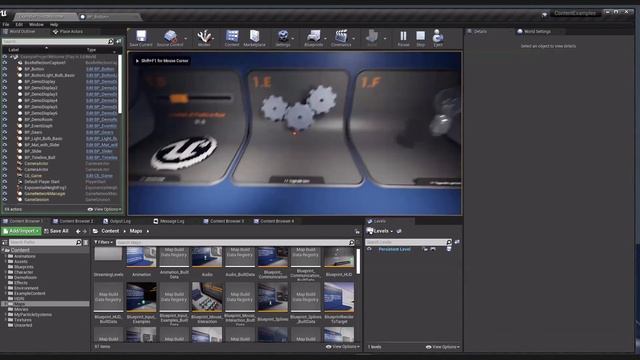Toggle visibility of BP_DemoDisplay actor
This screenshot has height=360, width=640.
[x=4, y=82]
